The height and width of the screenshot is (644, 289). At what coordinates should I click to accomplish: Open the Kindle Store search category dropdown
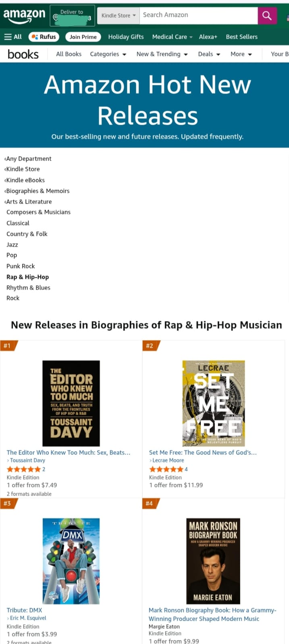click(118, 16)
